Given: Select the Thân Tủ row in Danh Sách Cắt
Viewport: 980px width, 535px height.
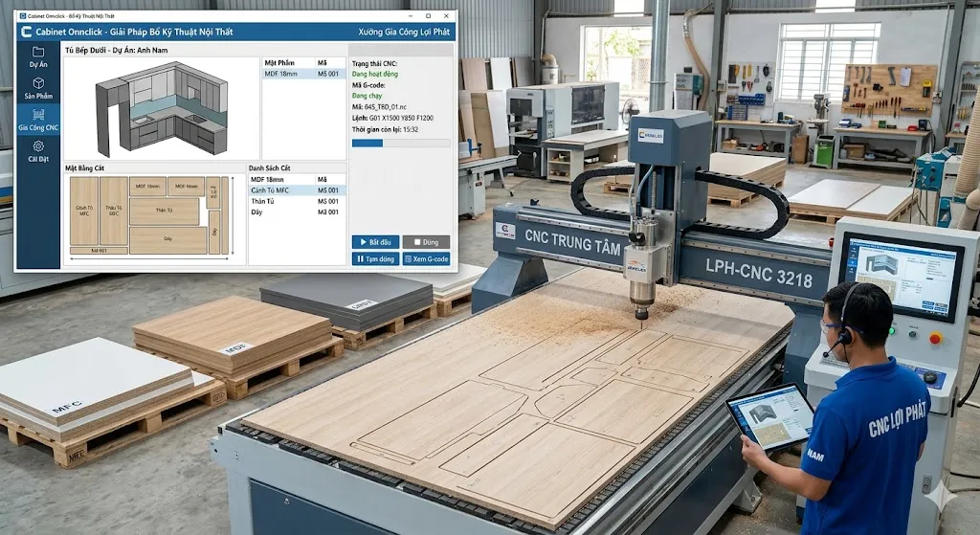Looking at the screenshot, I should [298, 201].
